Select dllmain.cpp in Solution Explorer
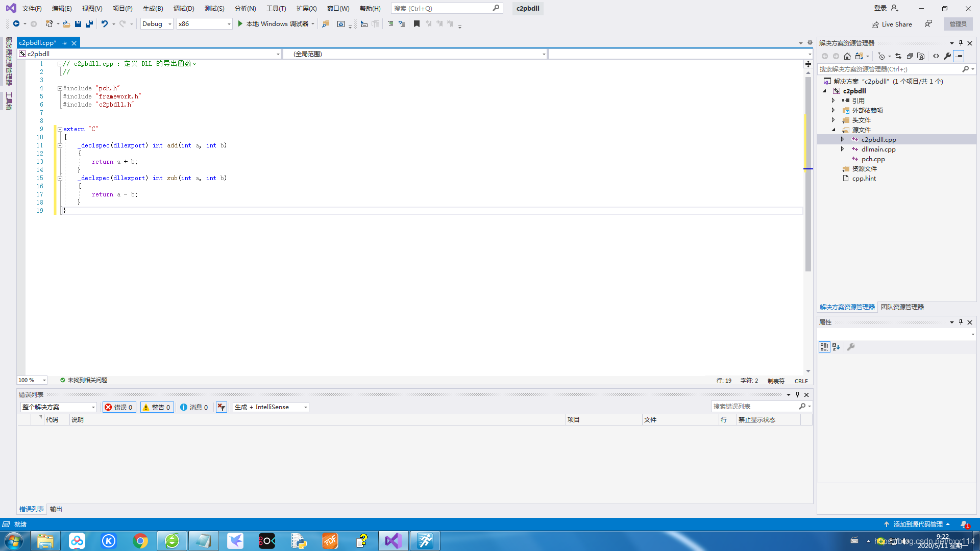 pos(879,149)
